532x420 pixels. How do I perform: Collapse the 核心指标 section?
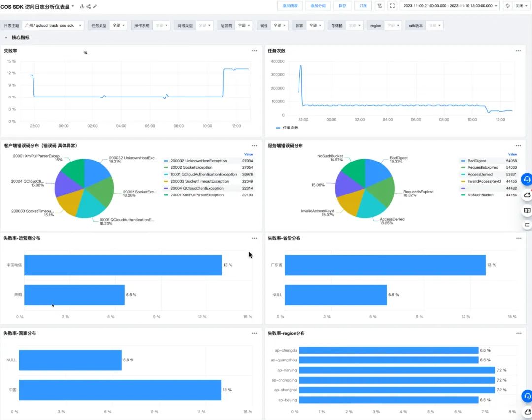pos(6,37)
